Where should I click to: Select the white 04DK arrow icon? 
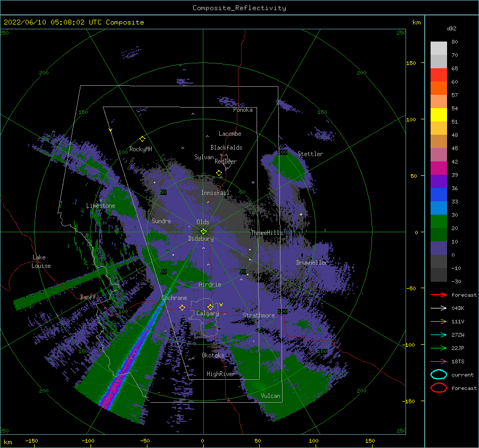click(439, 308)
